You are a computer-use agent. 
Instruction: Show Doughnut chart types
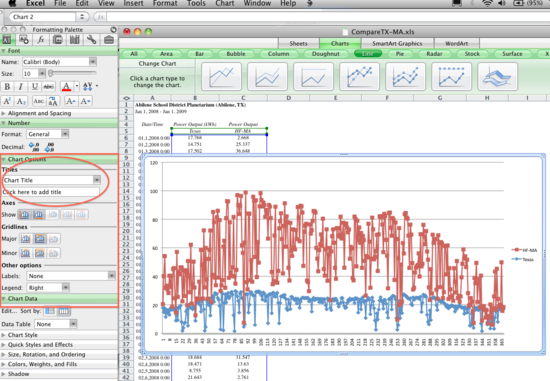[x=326, y=54]
